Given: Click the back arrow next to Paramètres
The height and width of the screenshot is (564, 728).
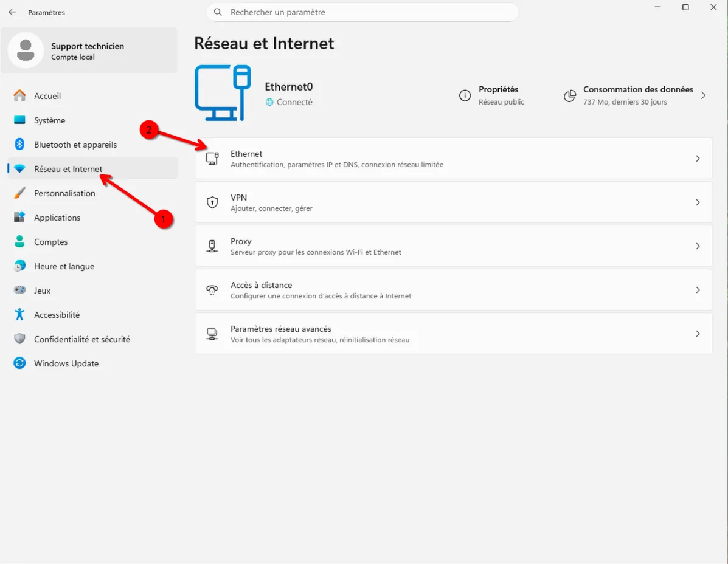Looking at the screenshot, I should [x=12, y=12].
